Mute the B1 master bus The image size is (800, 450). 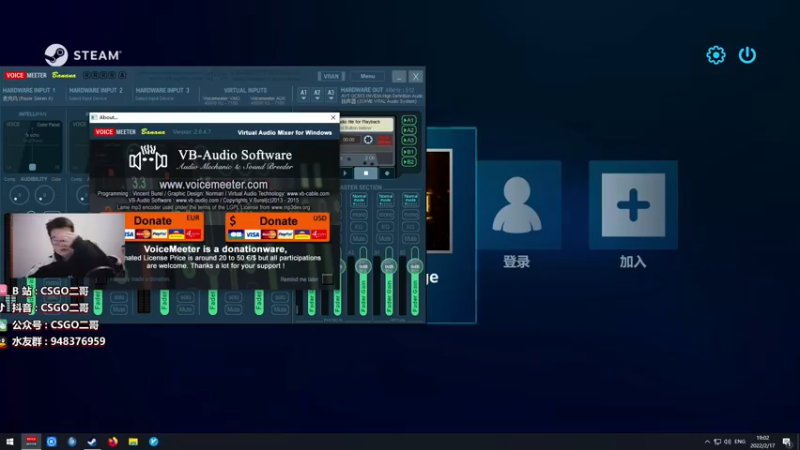coord(385,238)
